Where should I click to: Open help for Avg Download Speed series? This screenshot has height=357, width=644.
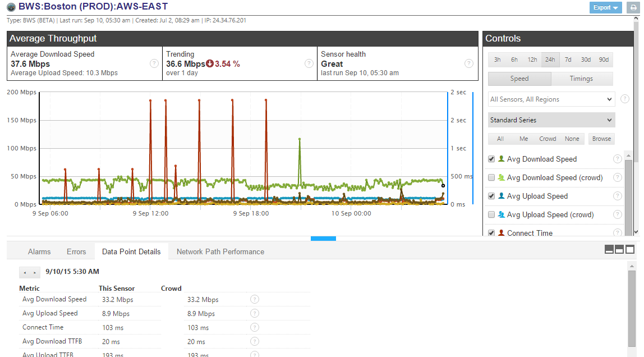[x=617, y=159]
